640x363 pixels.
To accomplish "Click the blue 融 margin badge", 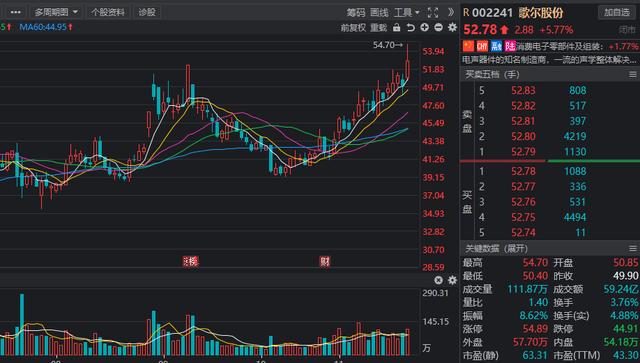I will pyautogui.click(x=496, y=46).
